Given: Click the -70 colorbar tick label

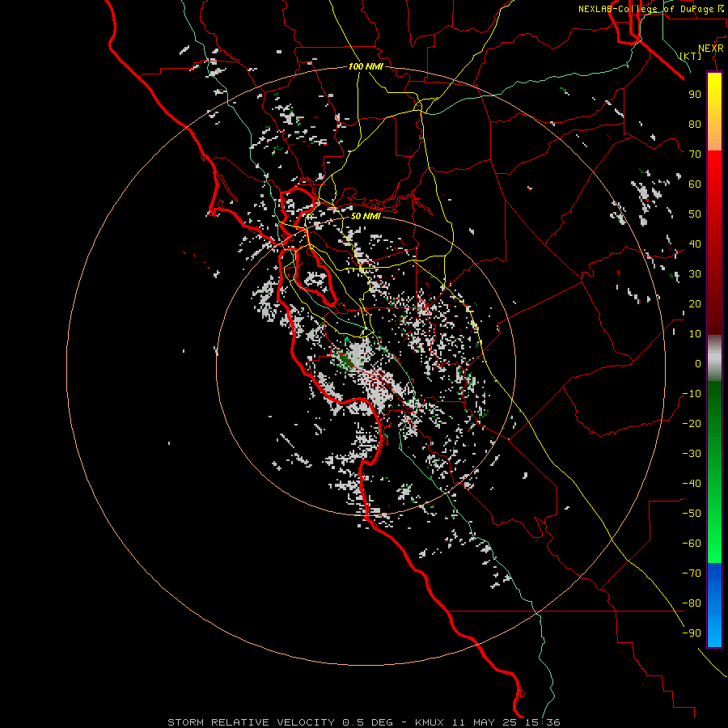Looking at the screenshot, I should [692, 574].
